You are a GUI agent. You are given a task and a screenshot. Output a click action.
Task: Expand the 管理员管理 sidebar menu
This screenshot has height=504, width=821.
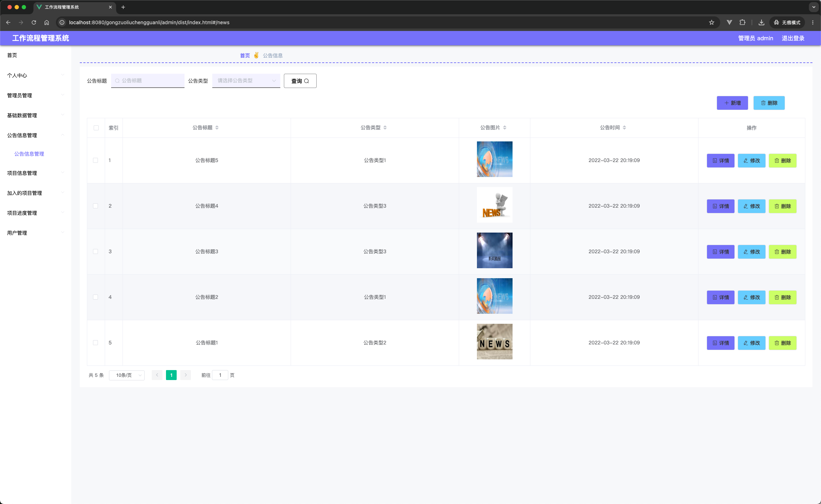[36, 95]
